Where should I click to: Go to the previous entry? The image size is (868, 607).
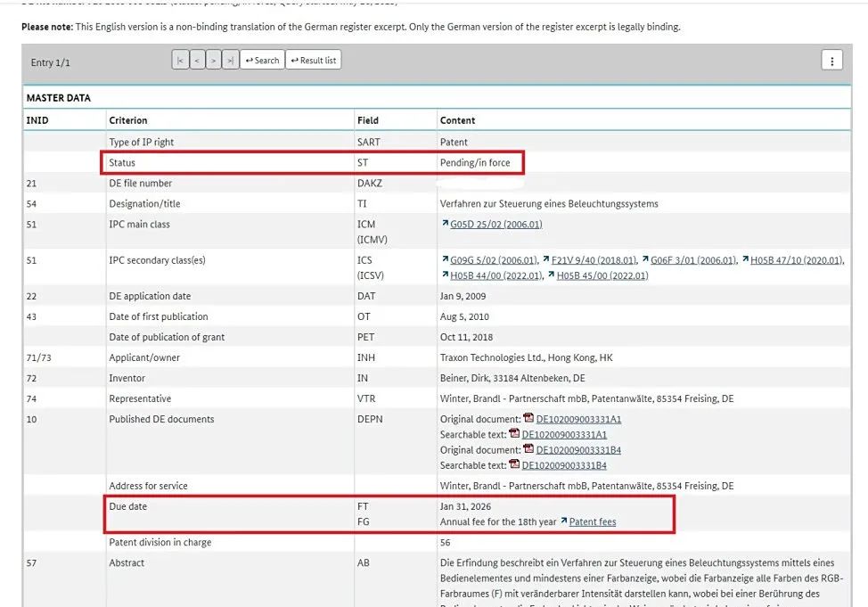click(197, 61)
